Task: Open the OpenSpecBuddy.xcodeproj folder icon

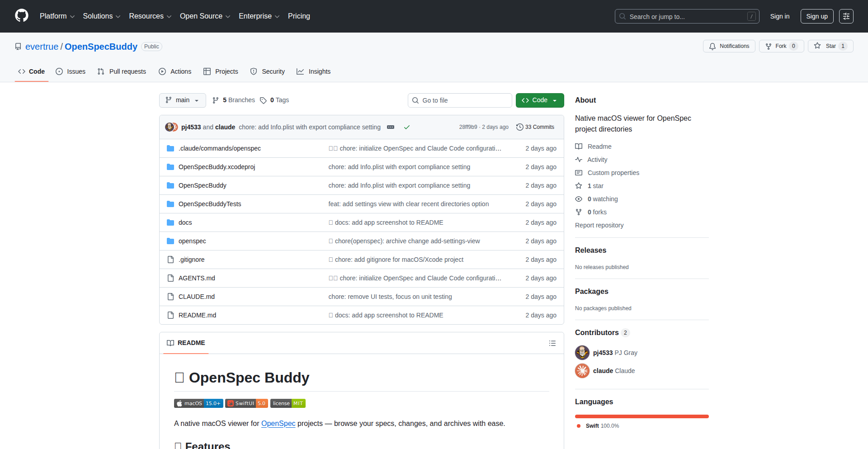Action: 170,167
